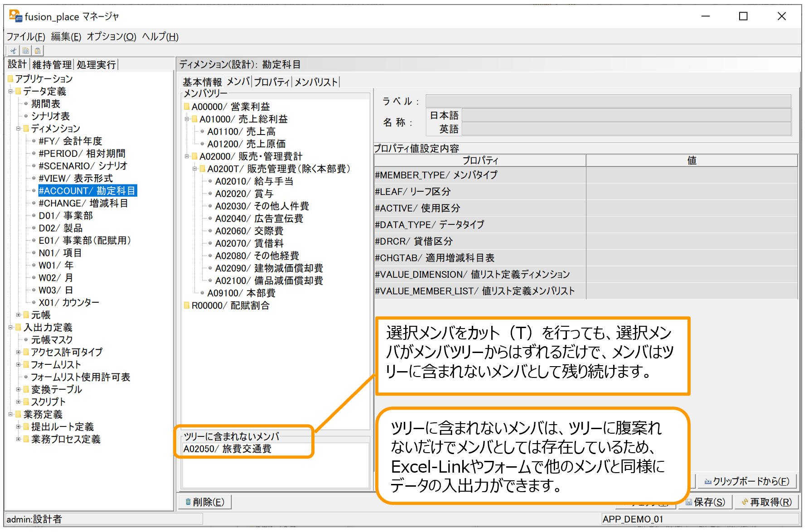Collapse the ディメンション tree node
Image resolution: width=808 pixels, height=532 pixels.
[19, 129]
